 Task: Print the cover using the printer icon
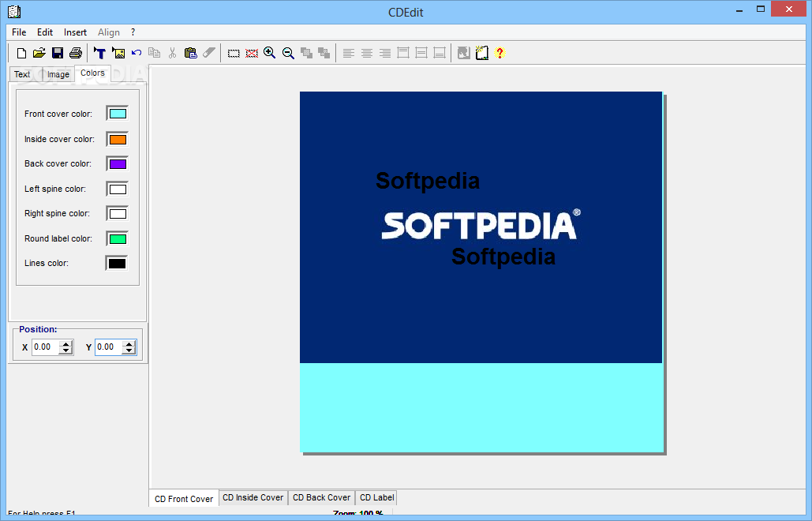click(76, 53)
